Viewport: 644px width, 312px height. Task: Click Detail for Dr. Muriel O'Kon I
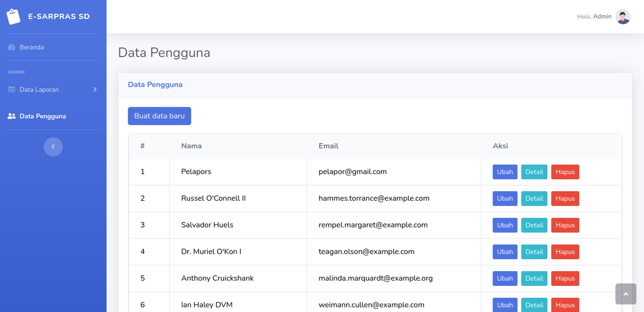click(x=534, y=252)
